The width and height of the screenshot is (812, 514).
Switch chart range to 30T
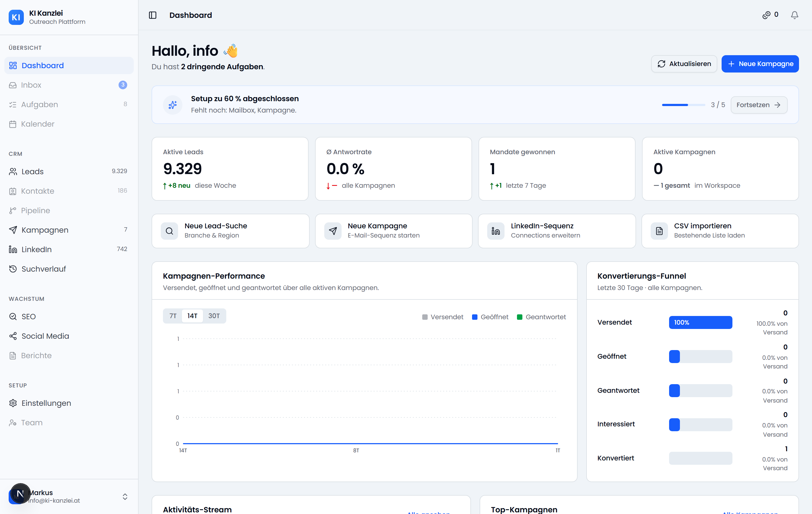click(x=214, y=316)
